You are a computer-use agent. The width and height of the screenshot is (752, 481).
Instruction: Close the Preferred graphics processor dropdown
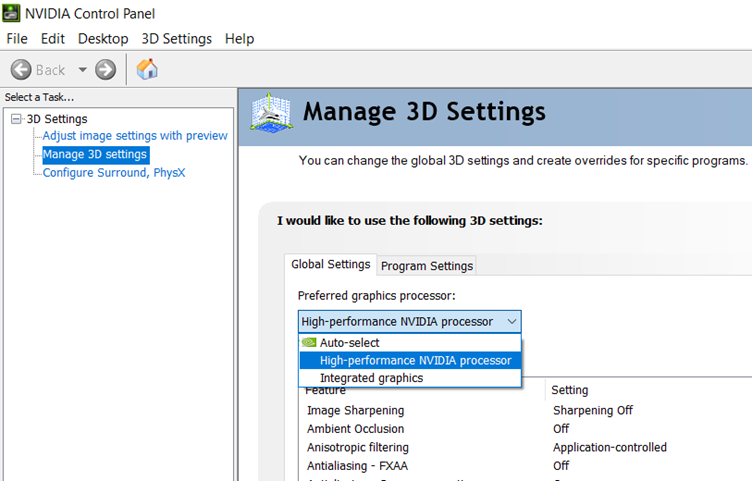tap(511, 322)
